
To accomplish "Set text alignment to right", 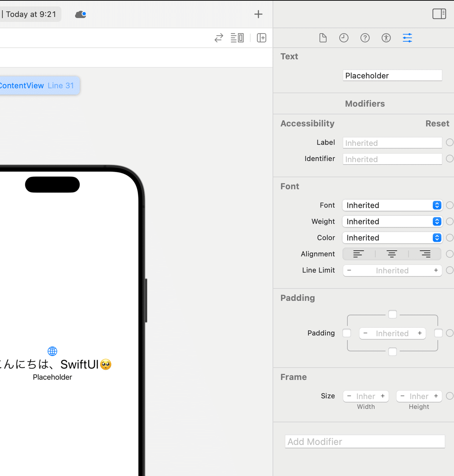I will click(x=425, y=254).
